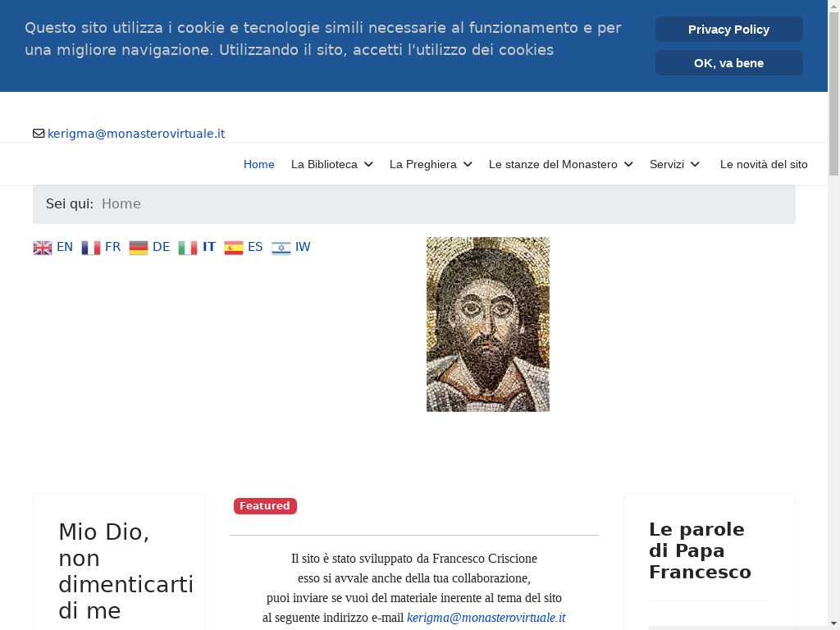Switch language to DE

click(162, 247)
